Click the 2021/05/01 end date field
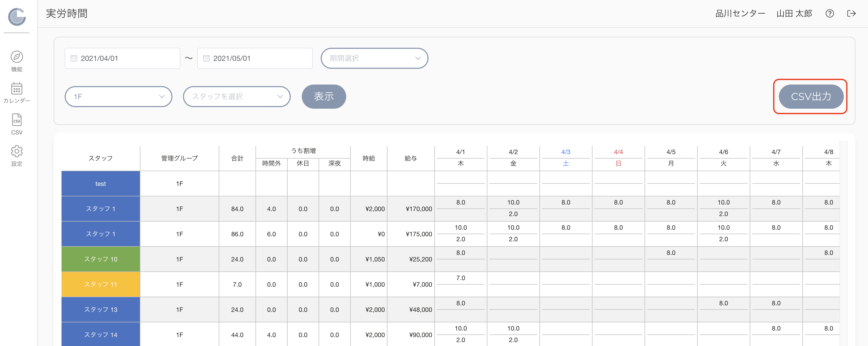Image resolution: width=868 pixels, height=346 pixels. pos(255,58)
